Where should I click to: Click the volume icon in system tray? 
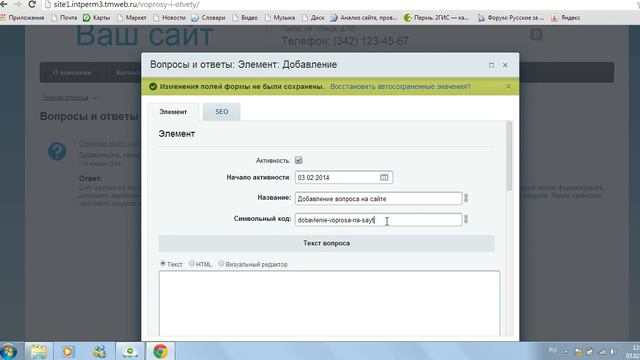(612, 351)
